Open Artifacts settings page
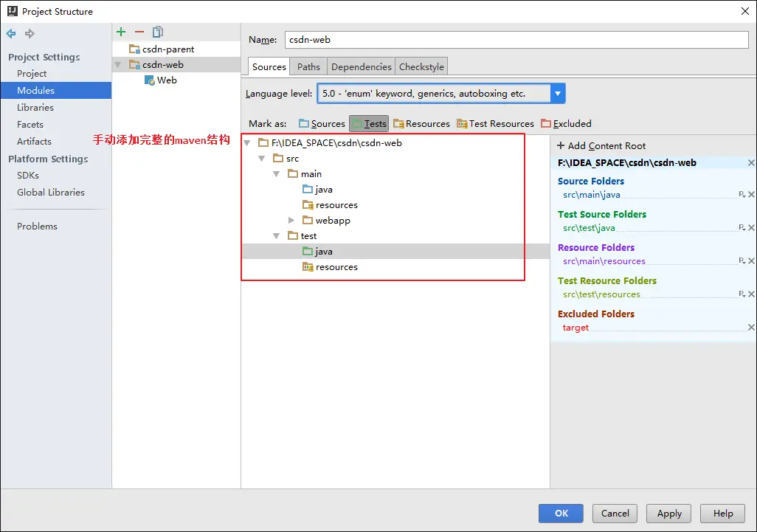The width and height of the screenshot is (757, 532). pos(34,141)
